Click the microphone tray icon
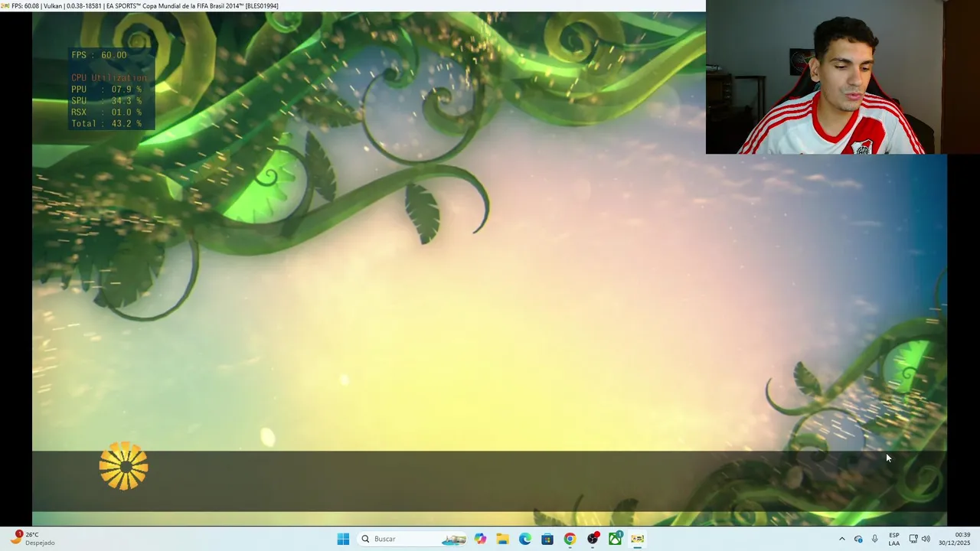This screenshot has width=980, height=551. [x=874, y=539]
